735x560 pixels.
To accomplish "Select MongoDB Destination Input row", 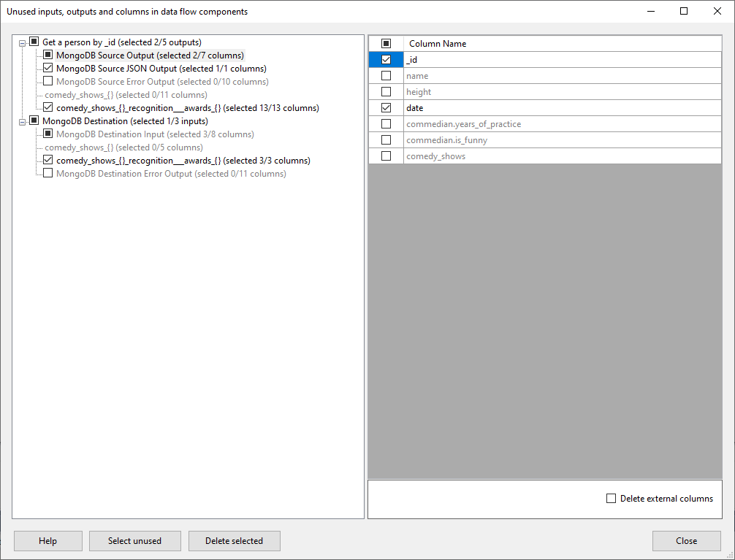I will tap(155, 134).
